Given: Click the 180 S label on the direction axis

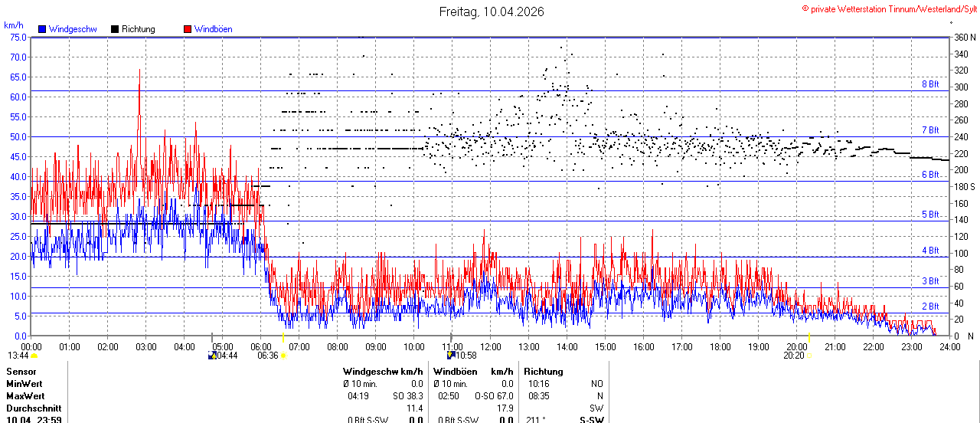Looking at the screenshot, I should click(x=965, y=186).
